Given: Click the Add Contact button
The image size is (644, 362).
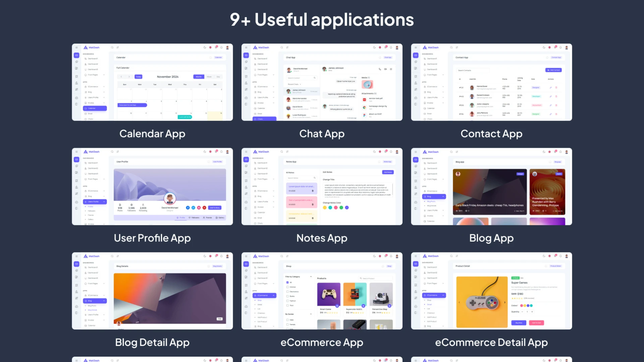Looking at the screenshot, I should [553, 70].
